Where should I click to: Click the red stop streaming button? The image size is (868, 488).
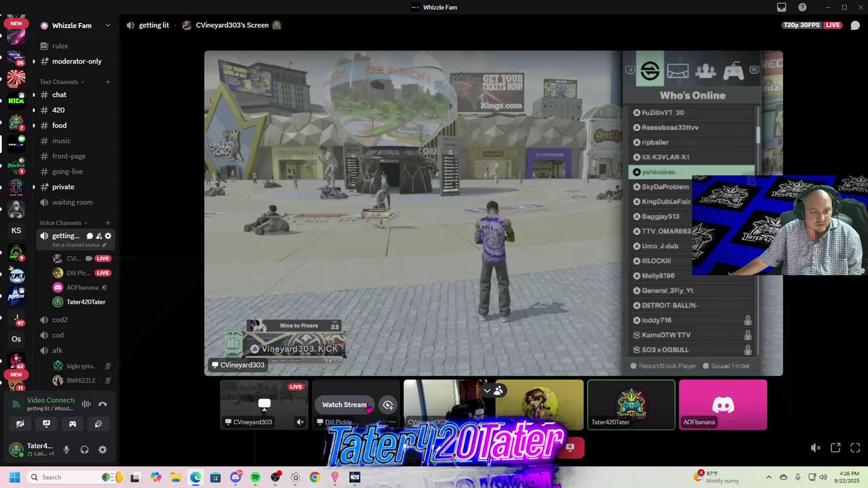pos(570,447)
